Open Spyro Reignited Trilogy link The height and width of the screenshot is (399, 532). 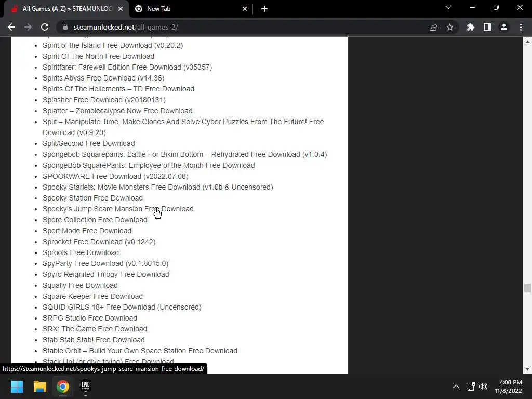point(106,274)
